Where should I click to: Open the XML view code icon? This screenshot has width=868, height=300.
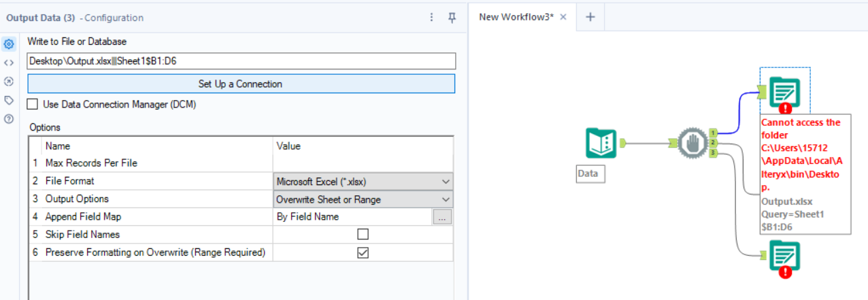pos(9,63)
